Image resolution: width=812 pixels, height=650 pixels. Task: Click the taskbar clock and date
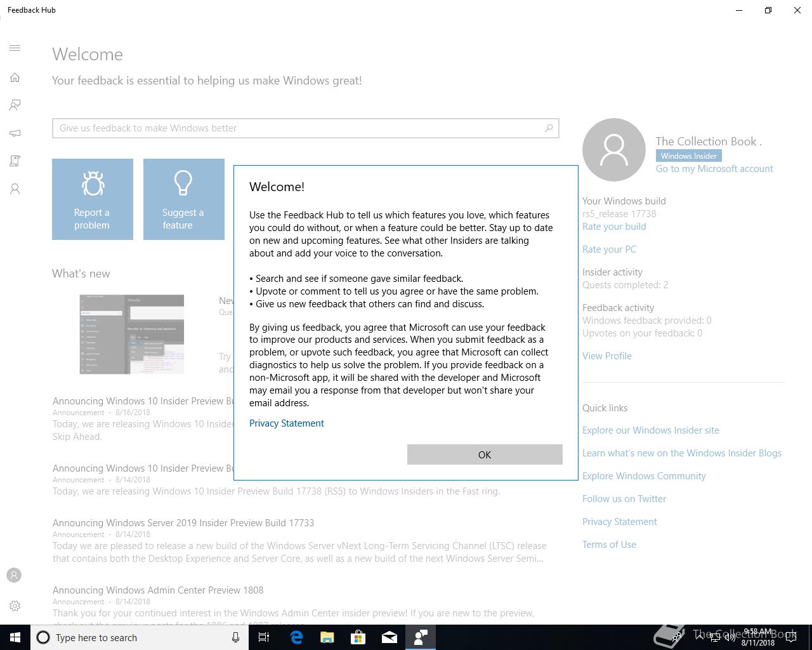(x=758, y=637)
